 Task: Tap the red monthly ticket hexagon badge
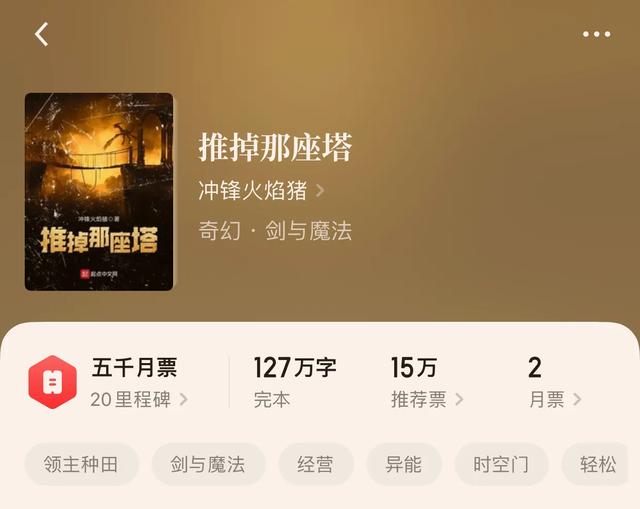(53, 382)
